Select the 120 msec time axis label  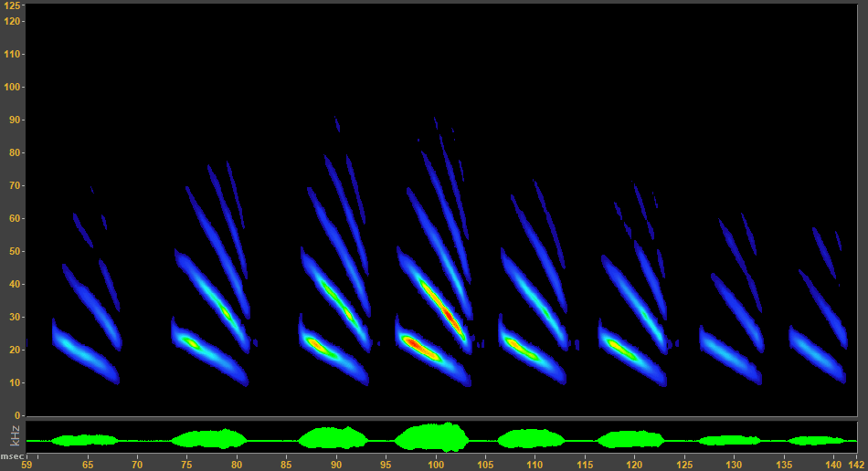[x=634, y=465]
